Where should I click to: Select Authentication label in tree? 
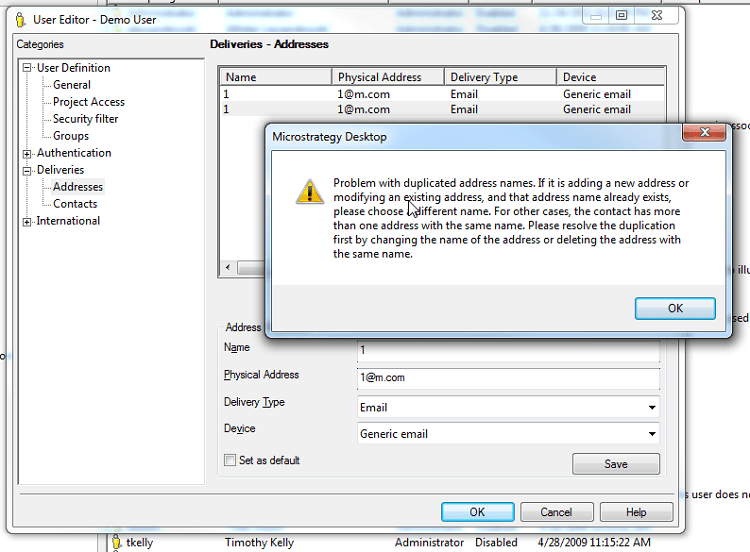[74, 153]
